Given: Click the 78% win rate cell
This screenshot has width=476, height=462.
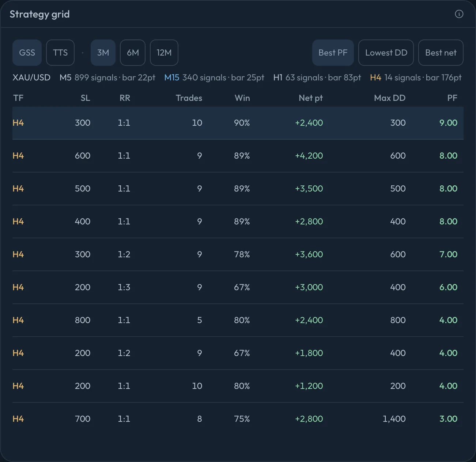Looking at the screenshot, I should [242, 254].
